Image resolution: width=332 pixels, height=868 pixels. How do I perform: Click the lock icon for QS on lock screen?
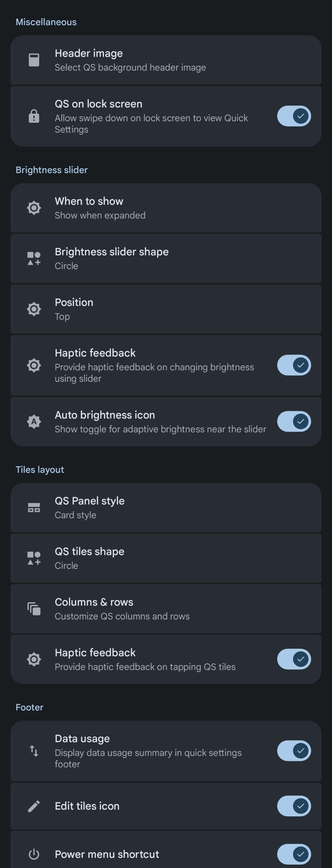click(x=34, y=116)
